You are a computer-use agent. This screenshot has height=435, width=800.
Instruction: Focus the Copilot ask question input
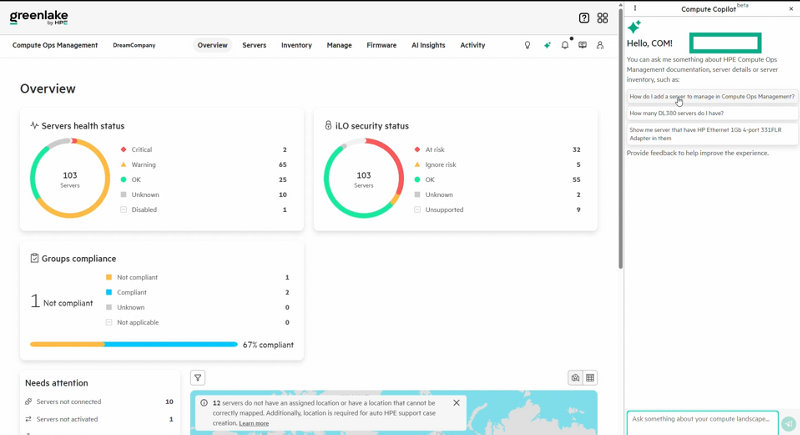tap(702, 423)
